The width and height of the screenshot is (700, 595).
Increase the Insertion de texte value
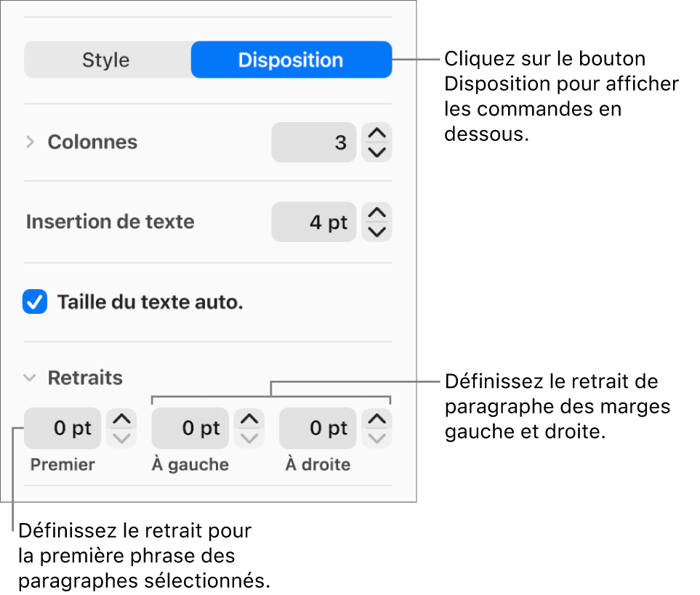pos(376,214)
